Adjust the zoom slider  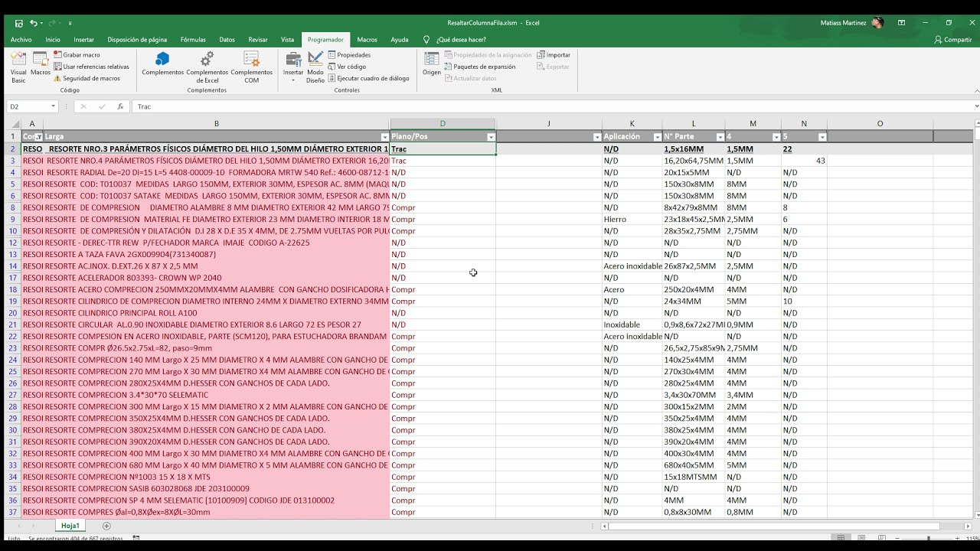click(929, 538)
